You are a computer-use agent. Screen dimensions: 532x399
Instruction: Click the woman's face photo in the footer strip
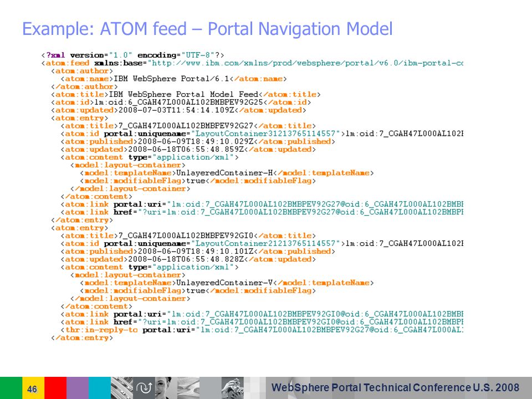[x=166, y=388]
